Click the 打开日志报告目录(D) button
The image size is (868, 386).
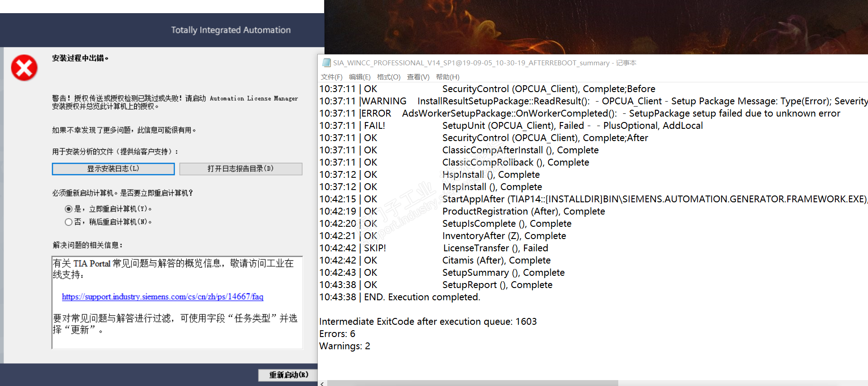pyautogui.click(x=241, y=169)
